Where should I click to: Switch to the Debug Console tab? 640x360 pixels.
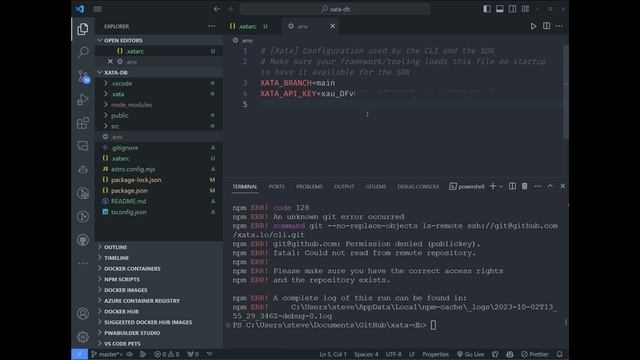point(418,187)
